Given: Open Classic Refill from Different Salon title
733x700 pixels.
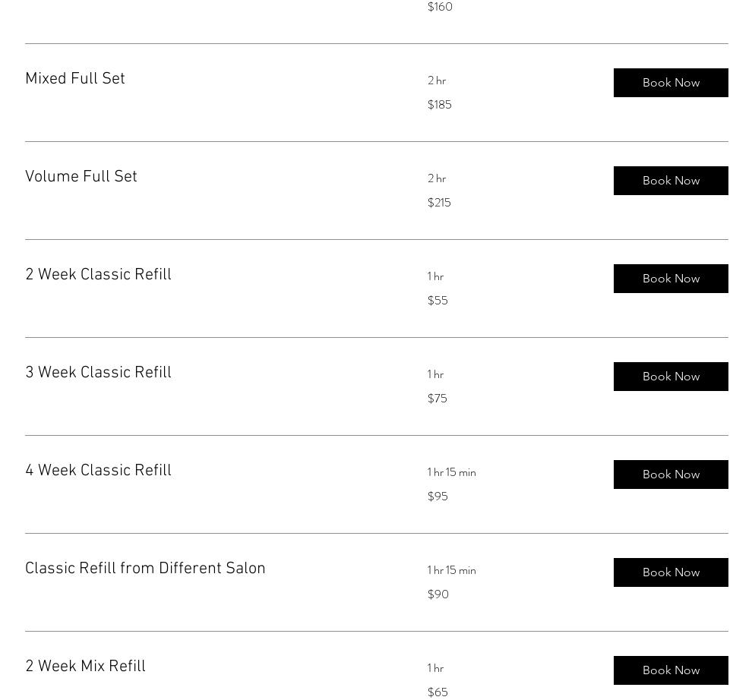Looking at the screenshot, I should click(x=145, y=569).
